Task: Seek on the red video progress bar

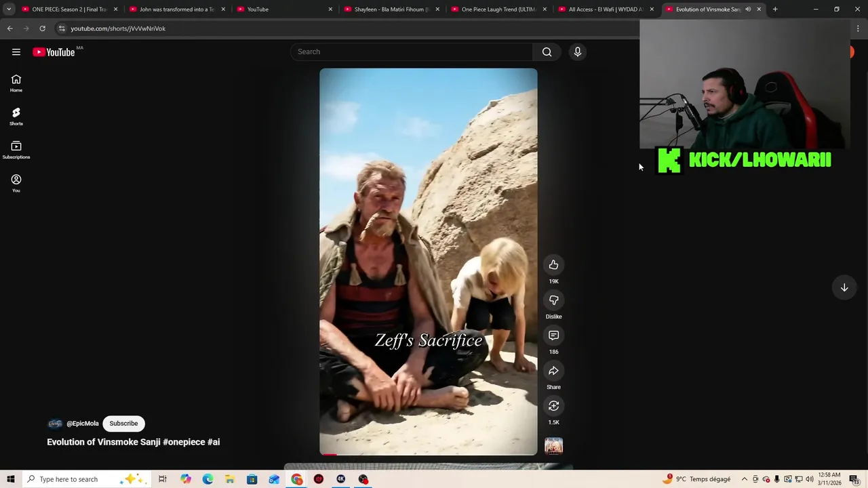Action: coord(429,454)
